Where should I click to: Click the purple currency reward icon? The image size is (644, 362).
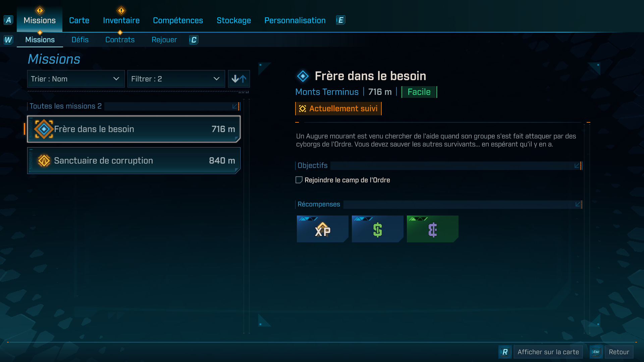click(x=432, y=229)
